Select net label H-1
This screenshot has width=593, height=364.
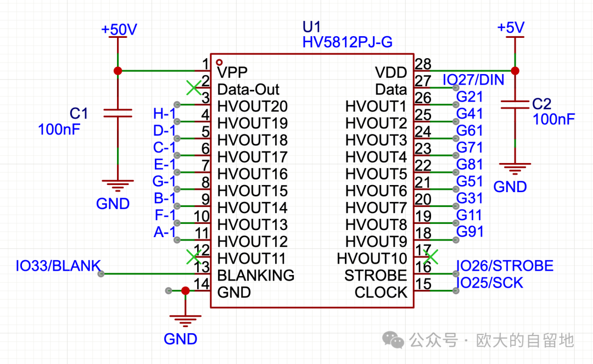click(165, 114)
